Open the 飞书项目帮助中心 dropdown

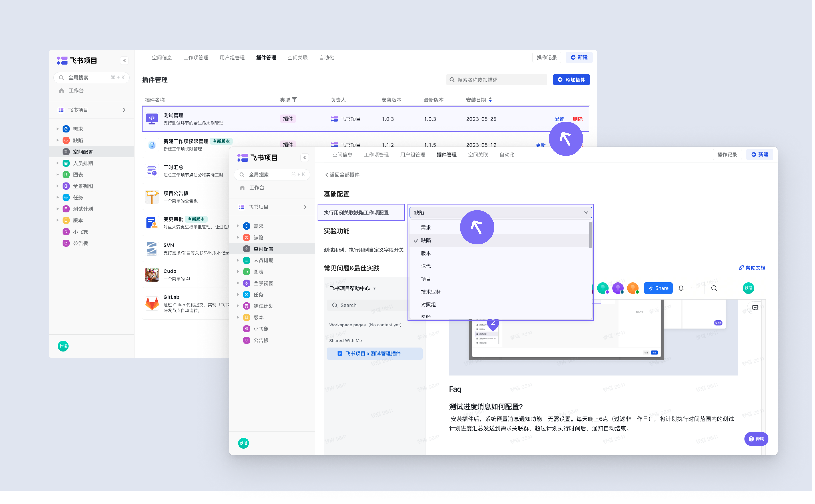coord(353,288)
